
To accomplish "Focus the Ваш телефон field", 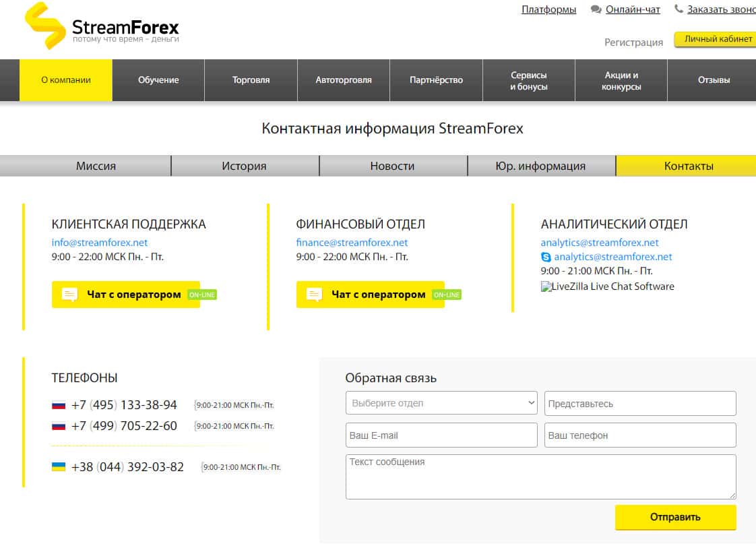I will (x=640, y=435).
